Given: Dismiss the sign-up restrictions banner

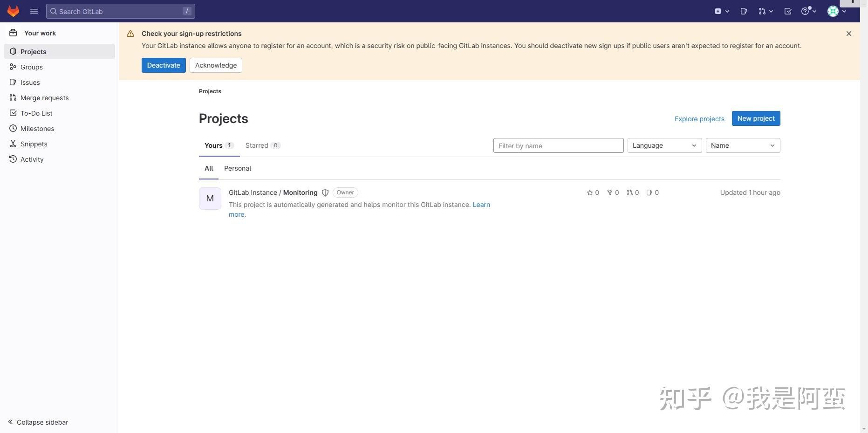Looking at the screenshot, I should [849, 34].
